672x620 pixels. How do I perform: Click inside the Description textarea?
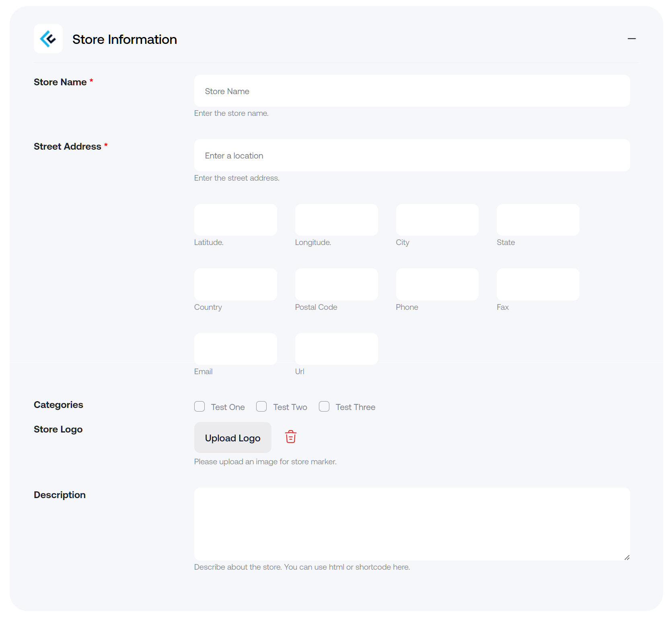(412, 524)
